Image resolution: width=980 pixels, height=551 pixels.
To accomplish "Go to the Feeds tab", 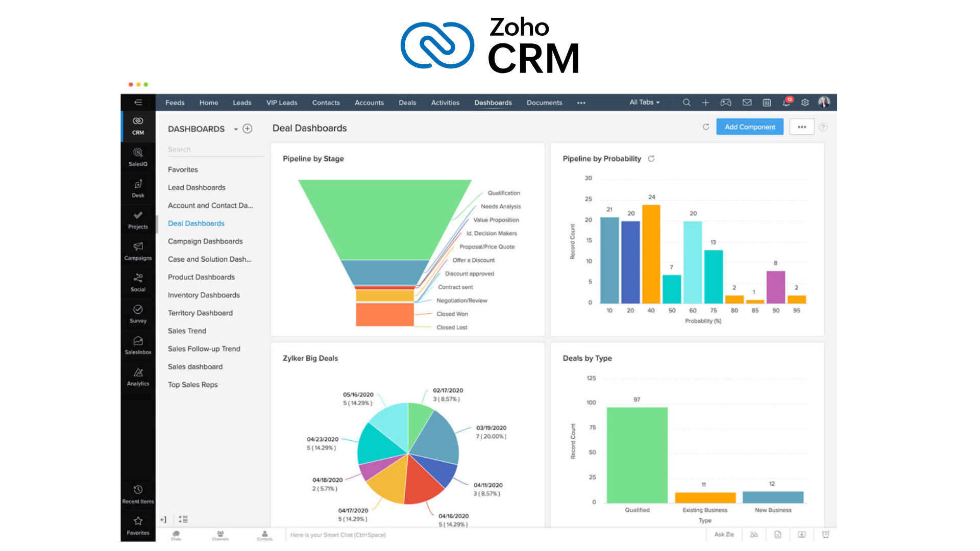I will tap(175, 103).
